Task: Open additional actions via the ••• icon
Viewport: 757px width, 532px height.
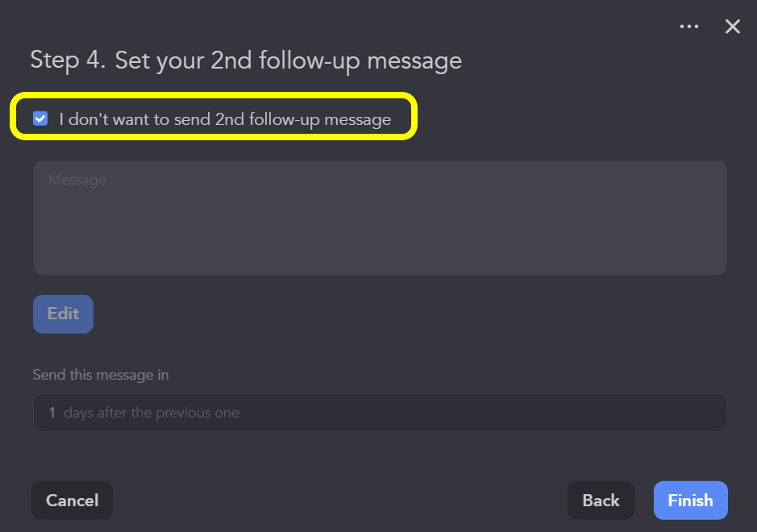Action: pyautogui.click(x=689, y=26)
